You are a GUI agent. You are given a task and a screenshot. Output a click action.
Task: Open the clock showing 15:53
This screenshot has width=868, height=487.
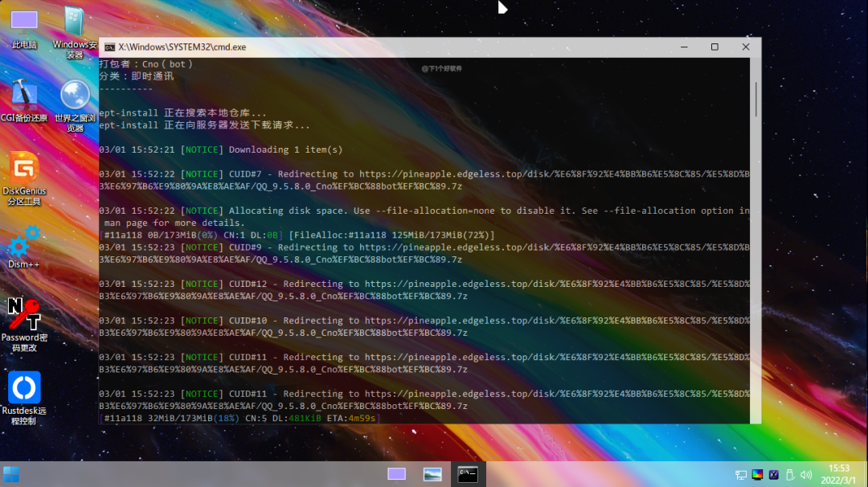[839, 474]
